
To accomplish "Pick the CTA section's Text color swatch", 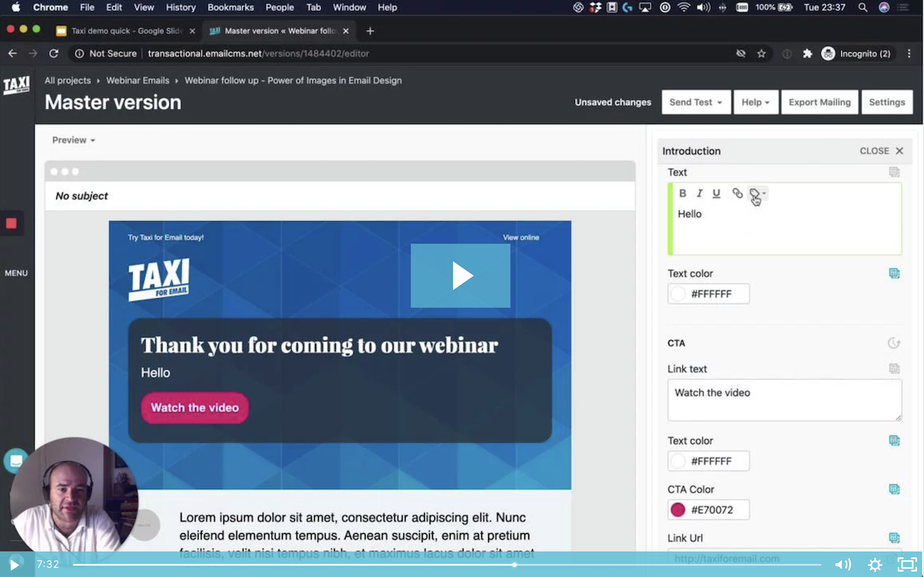I will click(x=678, y=461).
